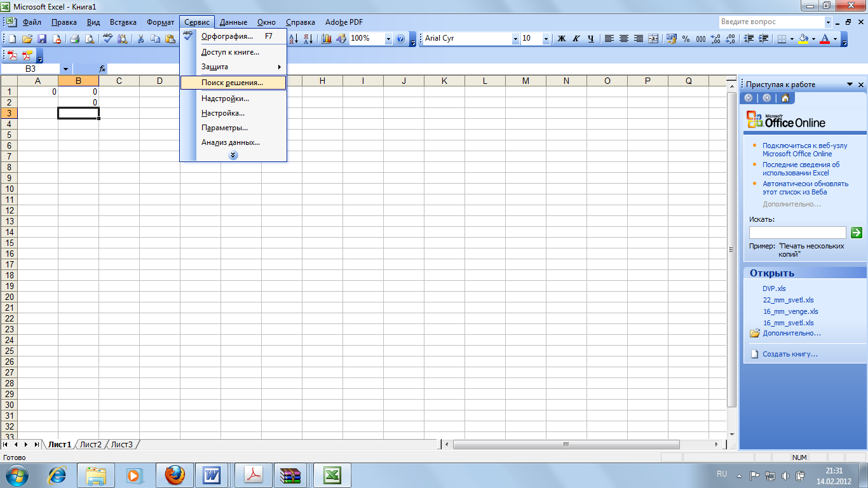Click the Copy icon
Image resolution: width=868 pixels, height=488 pixels.
(x=155, y=39)
